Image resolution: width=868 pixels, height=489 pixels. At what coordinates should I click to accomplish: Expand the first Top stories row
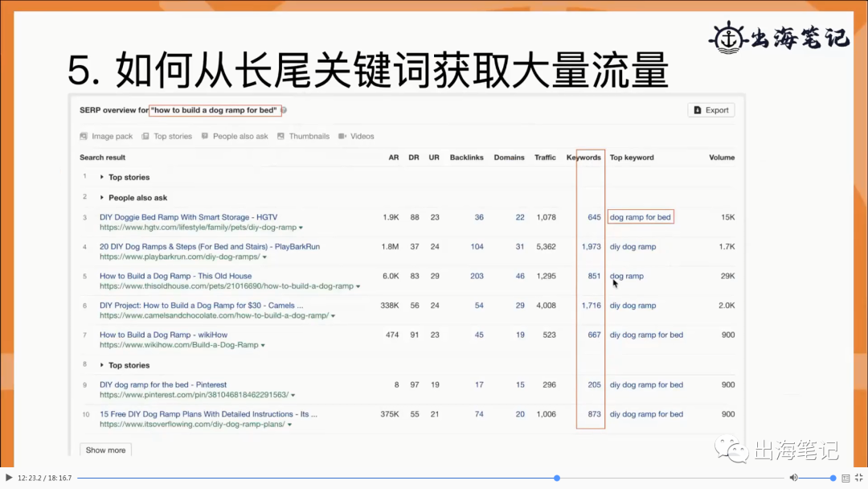pyautogui.click(x=102, y=177)
